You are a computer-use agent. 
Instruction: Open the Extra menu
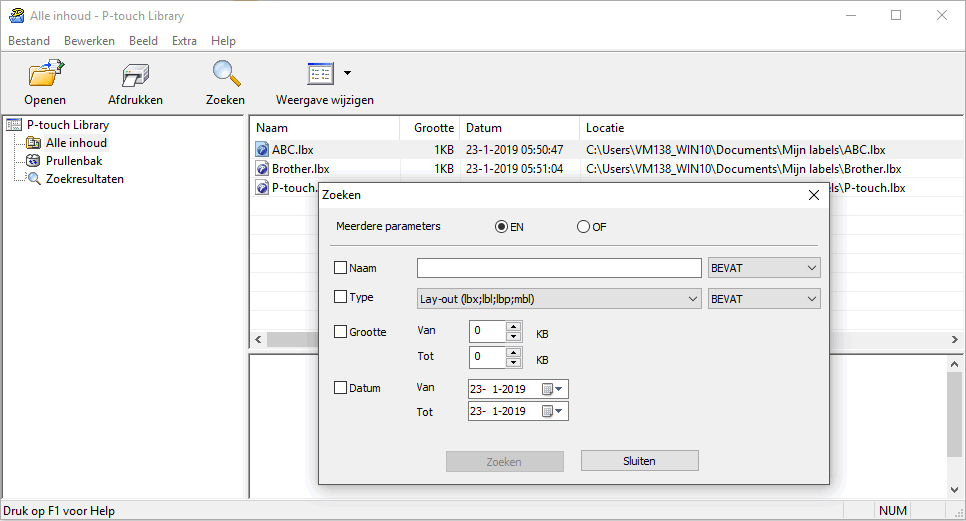coord(184,41)
